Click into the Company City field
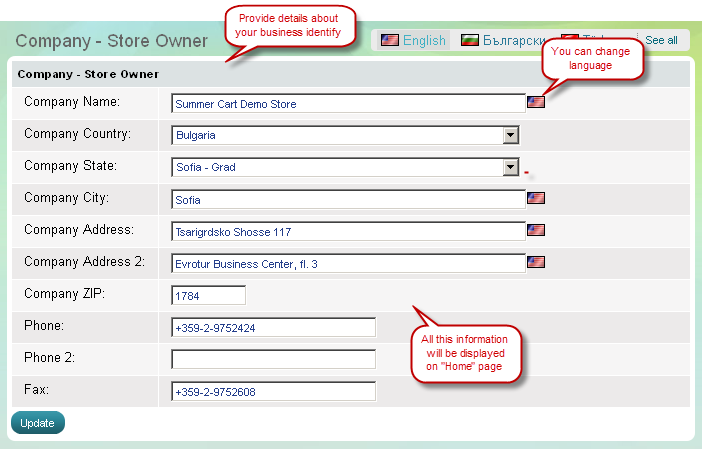 348,199
